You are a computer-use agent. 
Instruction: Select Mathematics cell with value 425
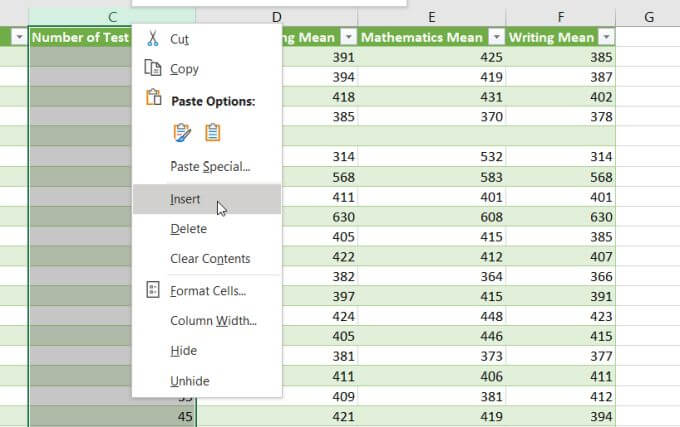[x=432, y=57]
